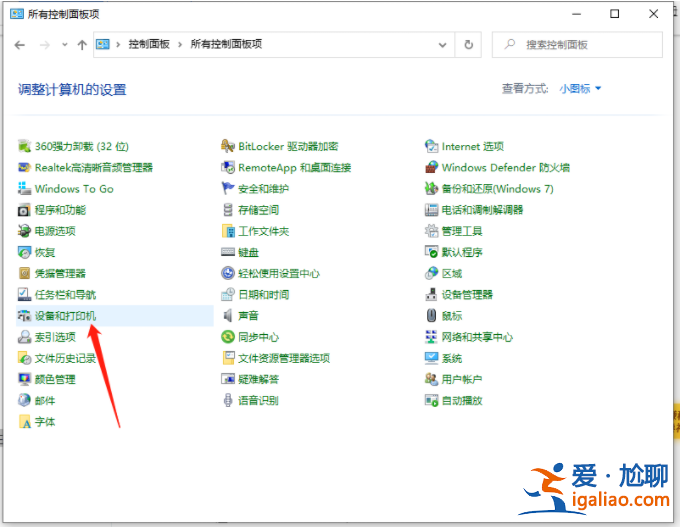The height and width of the screenshot is (527, 682).
Task: Click the 程序和功能 icon
Action: coord(24,210)
